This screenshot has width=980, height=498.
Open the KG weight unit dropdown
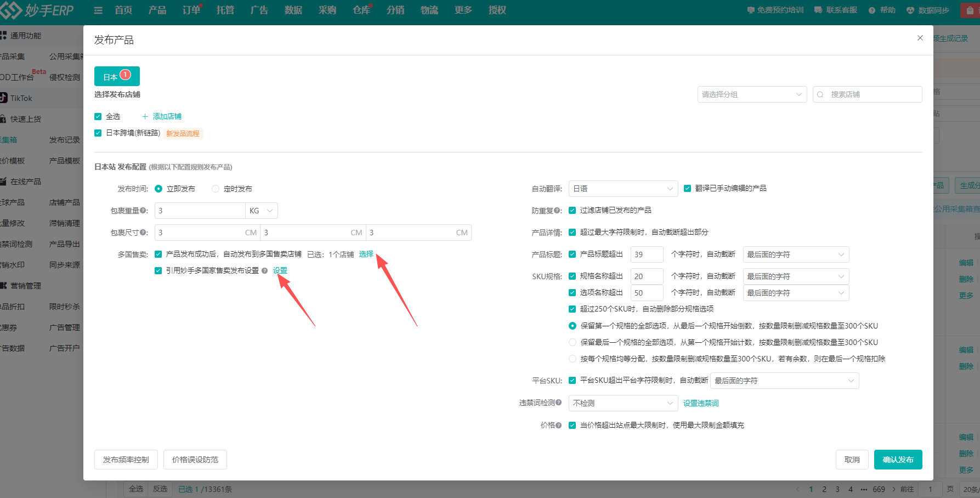[x=262, y=211]
